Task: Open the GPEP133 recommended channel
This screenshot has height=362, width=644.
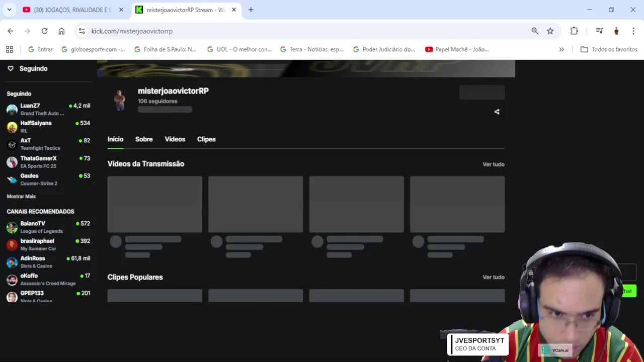Action: 48,296
